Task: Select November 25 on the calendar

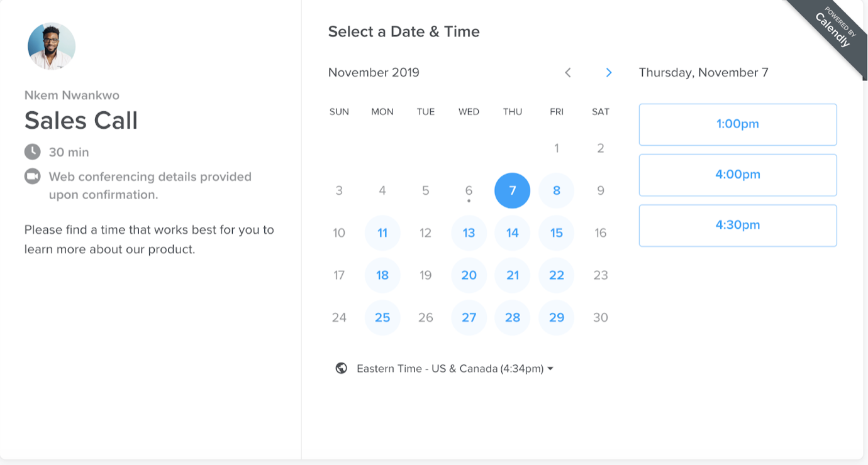Action: point(382,317)
